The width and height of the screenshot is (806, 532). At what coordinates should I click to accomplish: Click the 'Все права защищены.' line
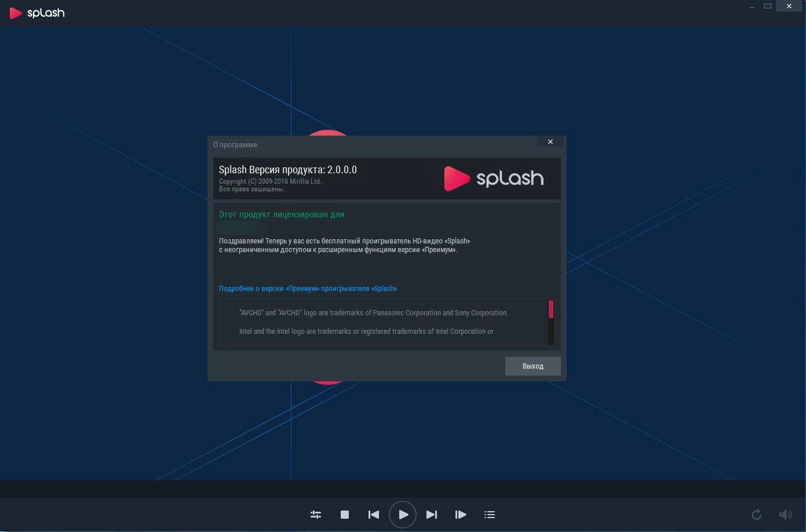pyautogui.click(x=251, y=189)
